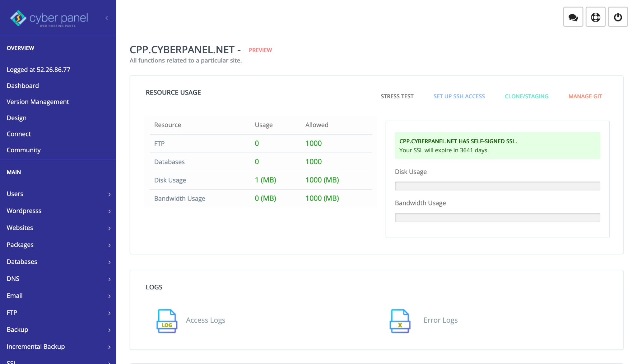Open MANAGE GIT
This screenshot has width=637, height=364.
click(585, 96)
